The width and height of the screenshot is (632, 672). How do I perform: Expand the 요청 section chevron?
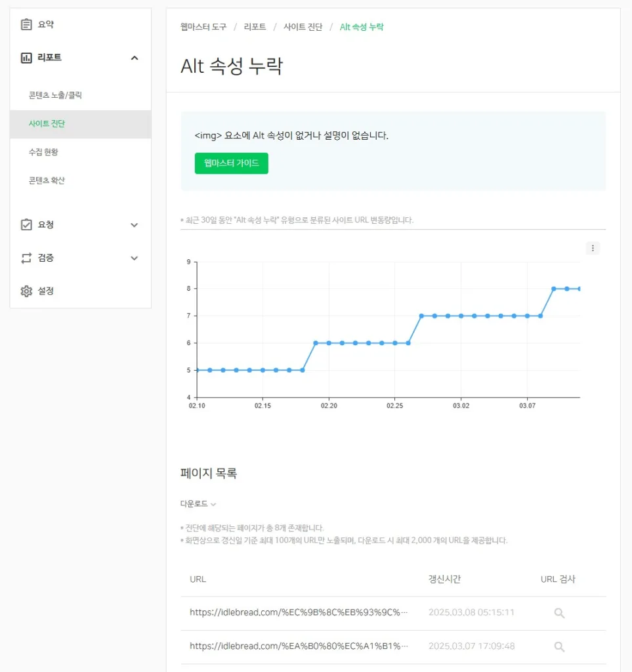tap(134, 225)
